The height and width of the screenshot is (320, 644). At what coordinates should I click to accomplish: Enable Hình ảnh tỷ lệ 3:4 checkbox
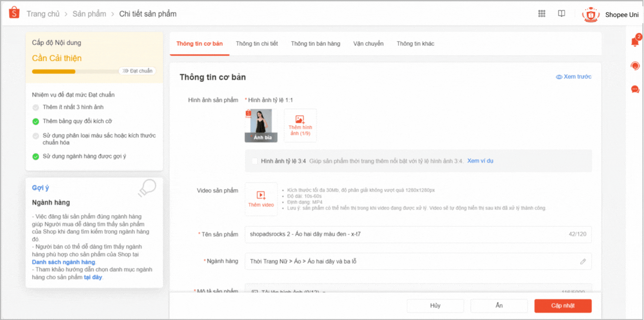pos(255,161)
